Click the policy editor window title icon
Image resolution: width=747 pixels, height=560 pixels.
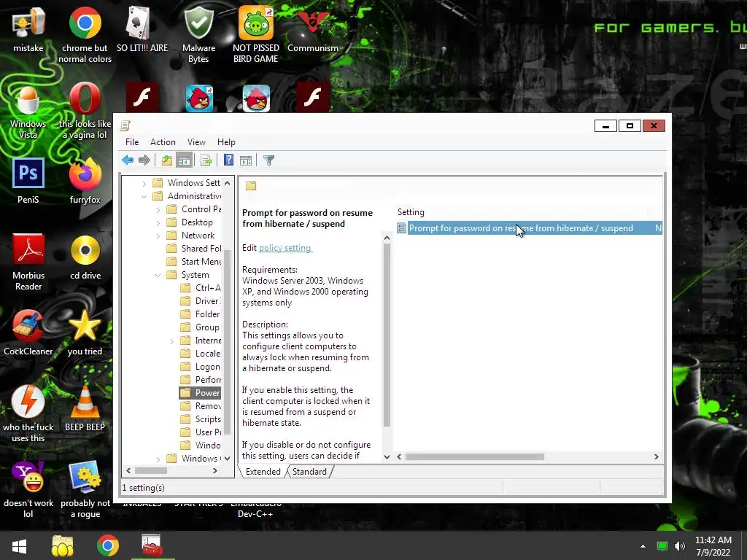pyautogui.click(x=125, y=125)
